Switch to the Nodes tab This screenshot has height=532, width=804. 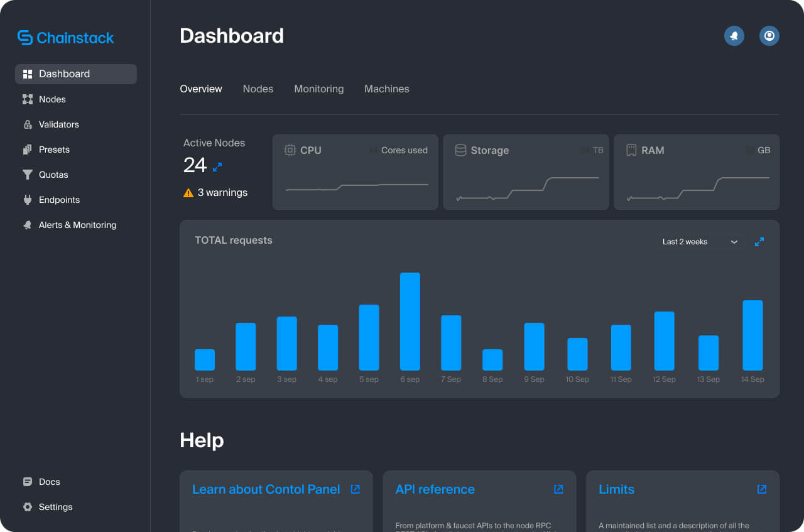coord(258,89)
